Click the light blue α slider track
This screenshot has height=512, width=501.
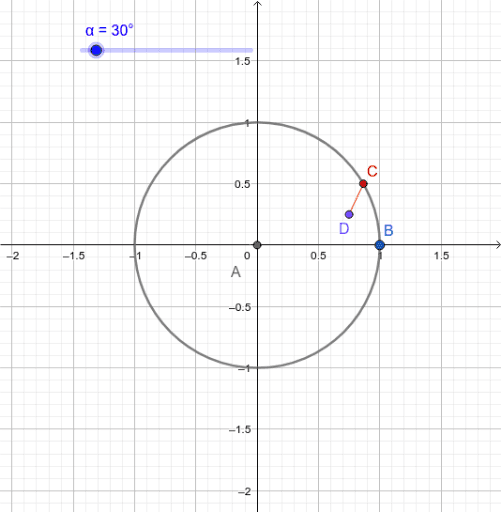tap(167, 50)
